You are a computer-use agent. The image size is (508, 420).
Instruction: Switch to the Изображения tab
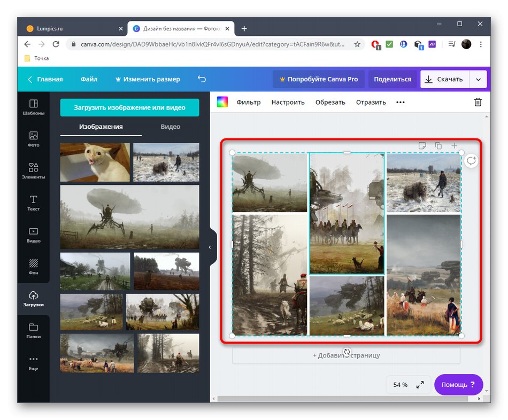pyautogui.click(x=101, y=127)
